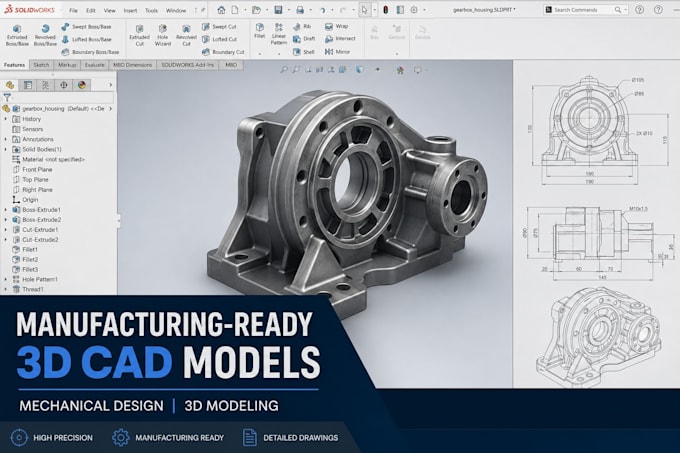Expand the manager tabs arrow
This screenshot has width=680, height=453.
click(111, 85)
